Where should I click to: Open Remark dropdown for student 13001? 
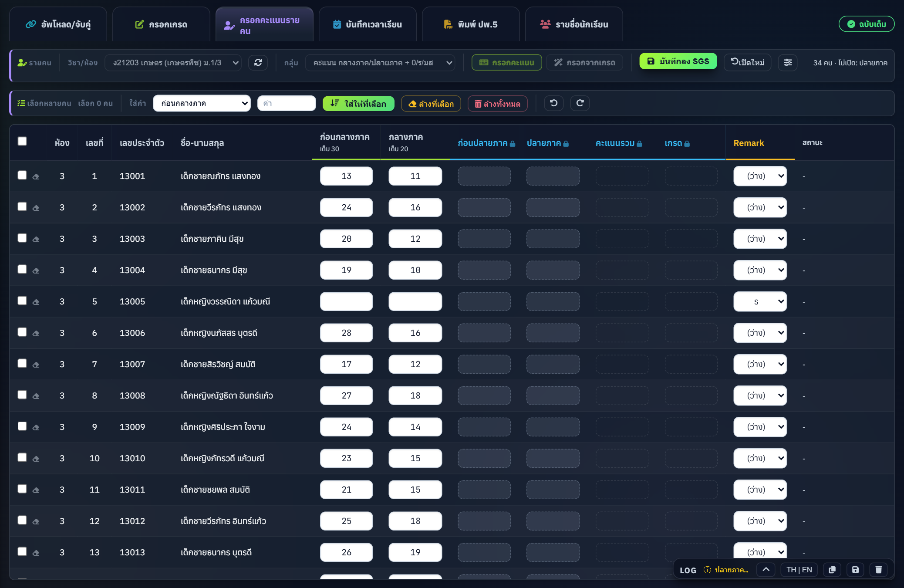coord(760,176)
